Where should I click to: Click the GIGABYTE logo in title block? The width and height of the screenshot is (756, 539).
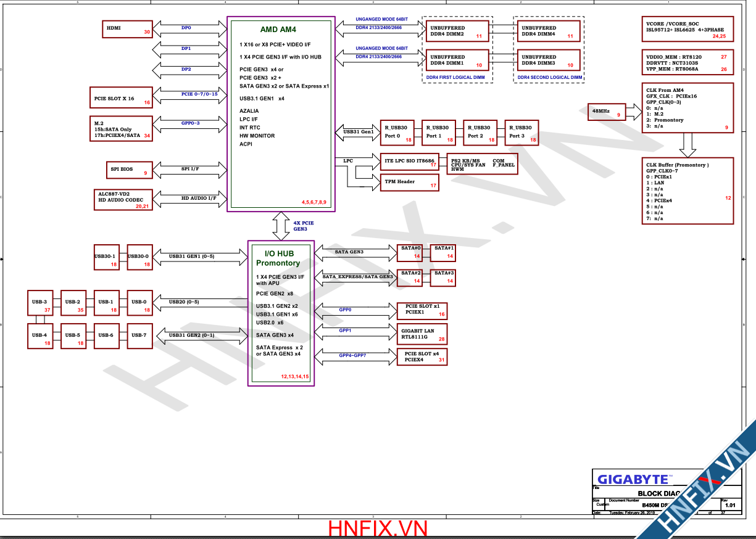point(633,479)
